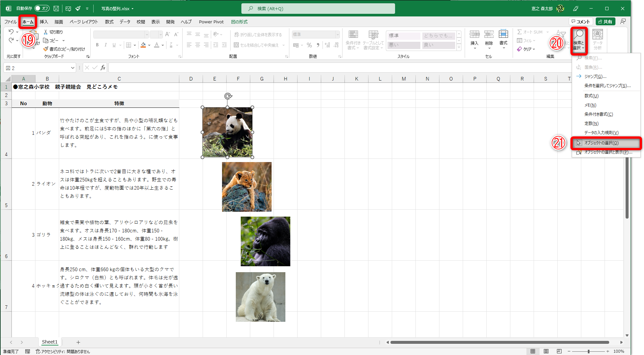Switch to Page Layout view in status bar
Viewport: 644px width, 355px height.
pyautogui.click(x=546, y=351)
